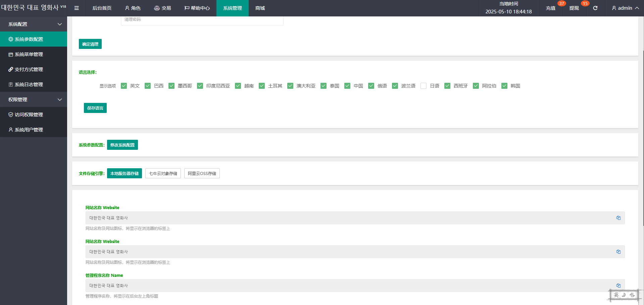This screenshot has height=305, width=644.
Task: Open the 帮助中心 menu tab
Action: (x=197, y=8)
